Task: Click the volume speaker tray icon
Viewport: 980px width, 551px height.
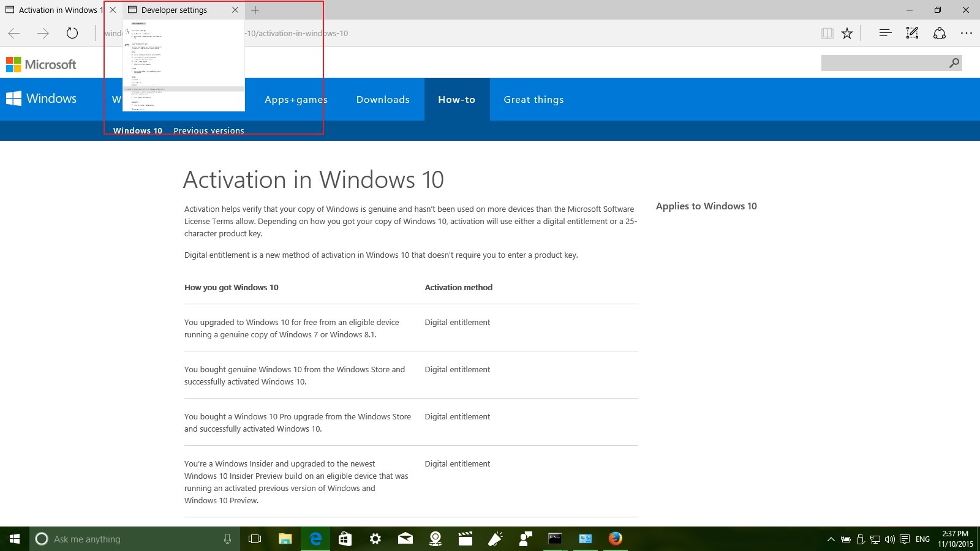Action: 890,539
